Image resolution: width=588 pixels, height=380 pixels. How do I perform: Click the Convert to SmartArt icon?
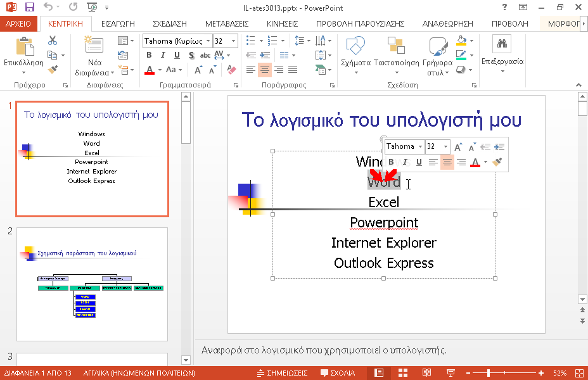[x=321, y=70]
